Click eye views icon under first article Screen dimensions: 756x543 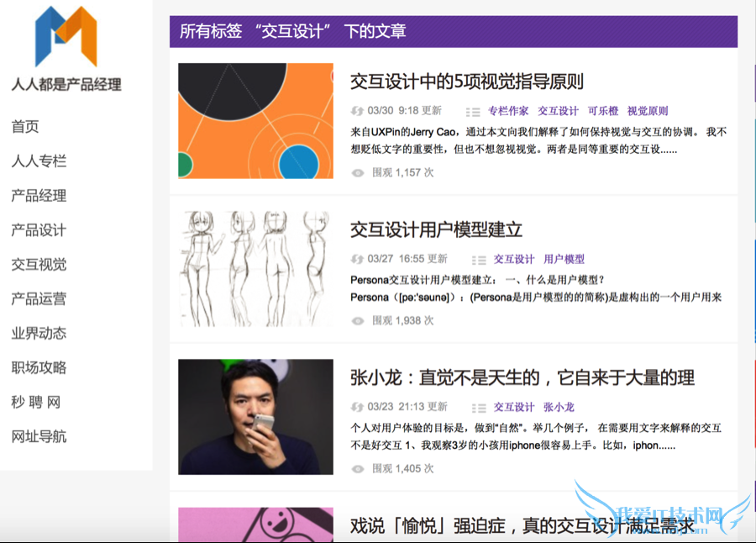point(358,172)
